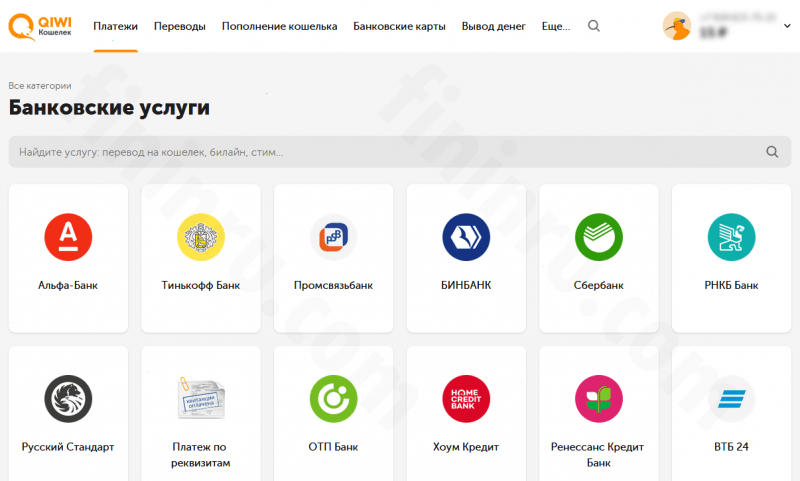Open the user profile avatar
800x481 pixels.
(677, 26)
